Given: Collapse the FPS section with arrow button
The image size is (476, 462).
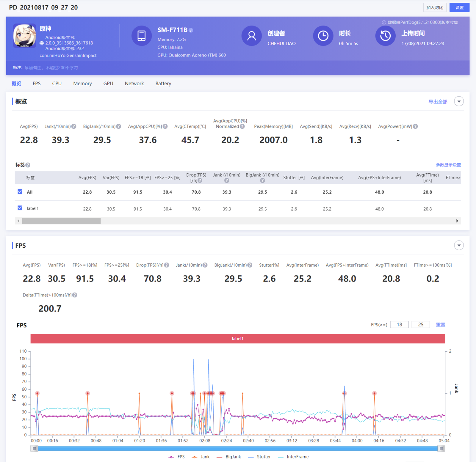Looking at the screenshot, I should pos(459,245).
